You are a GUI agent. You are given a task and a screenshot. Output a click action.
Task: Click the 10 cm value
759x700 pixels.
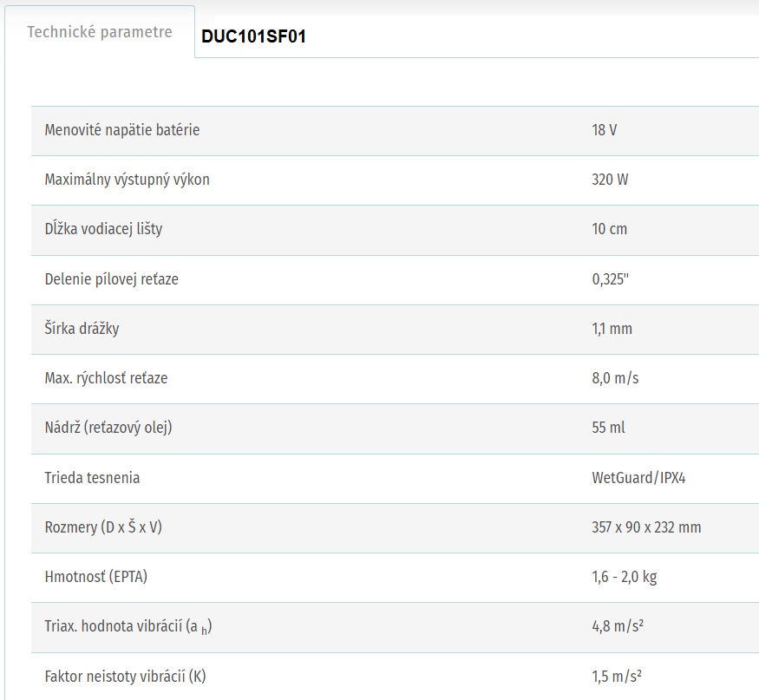610,229
